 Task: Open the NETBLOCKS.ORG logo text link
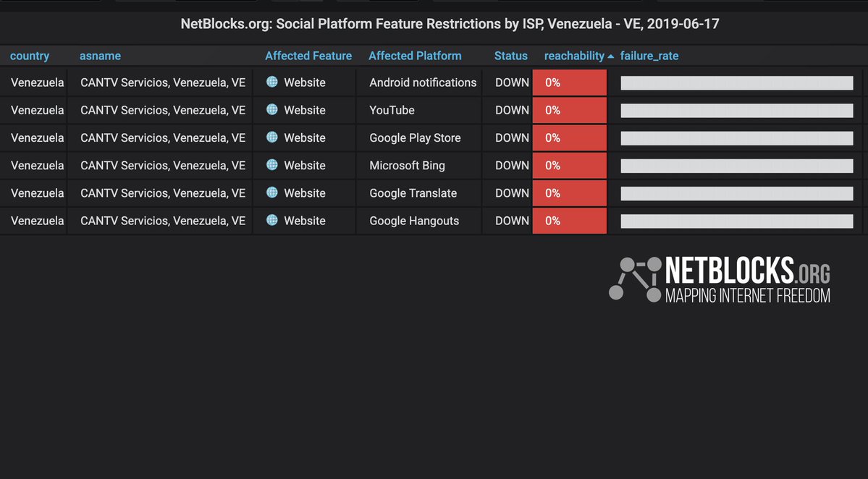tap(747, 279)
